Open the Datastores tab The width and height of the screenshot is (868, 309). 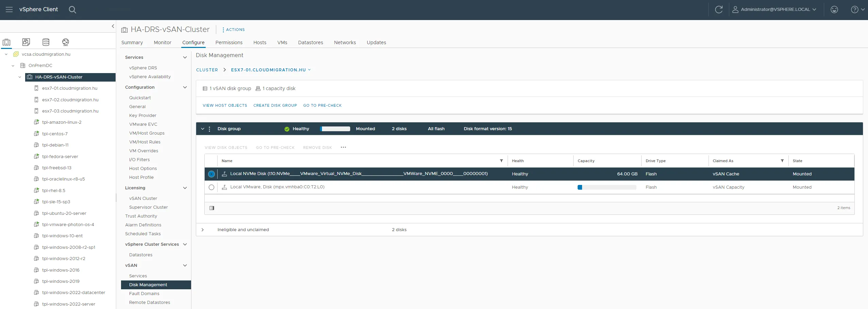pyautogui.click(x=310, y=42)
